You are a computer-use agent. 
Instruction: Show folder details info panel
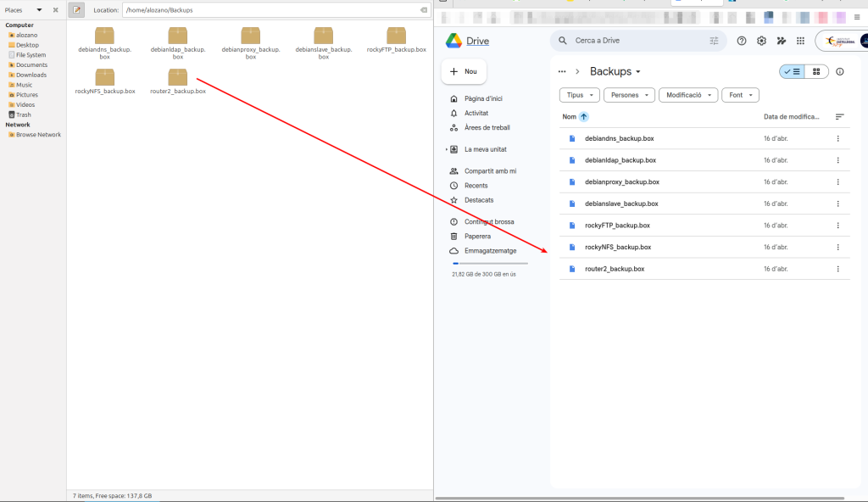pos(840,72)
